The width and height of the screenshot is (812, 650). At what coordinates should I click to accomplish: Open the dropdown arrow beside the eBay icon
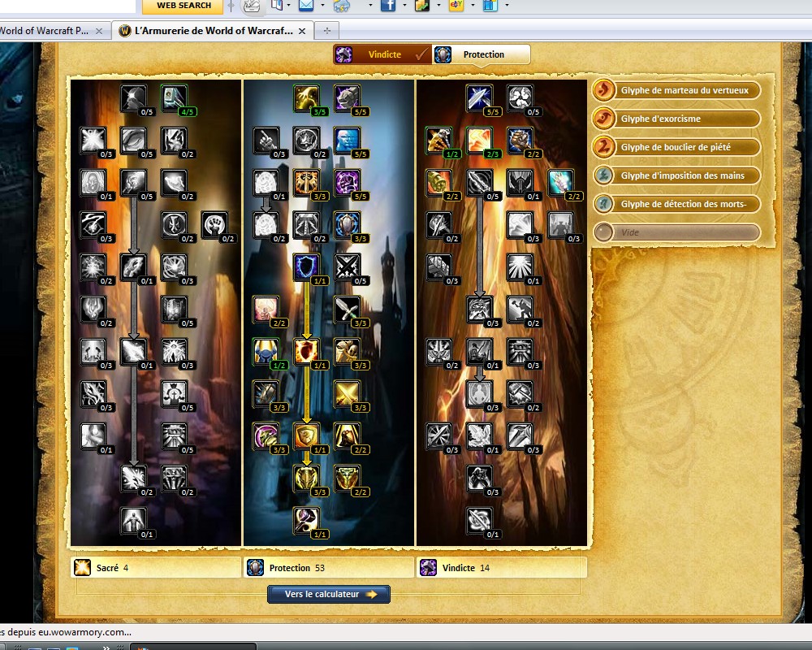coord(473,6)
